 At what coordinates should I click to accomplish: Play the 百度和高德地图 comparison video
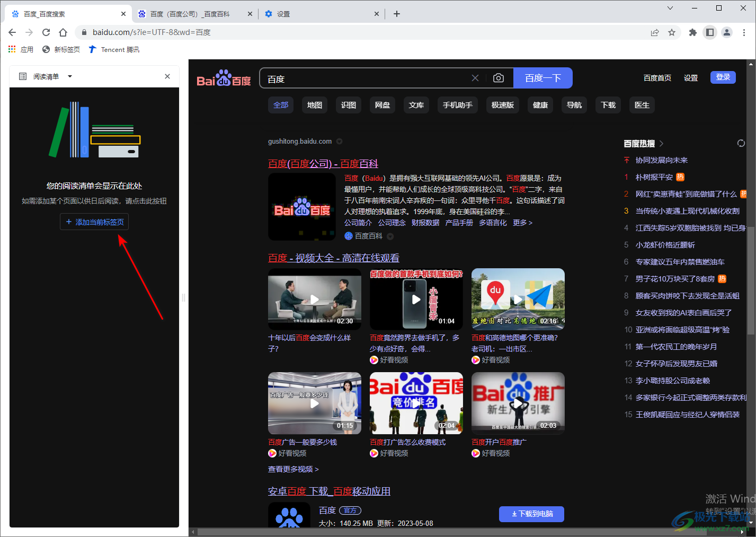[518, 299]
